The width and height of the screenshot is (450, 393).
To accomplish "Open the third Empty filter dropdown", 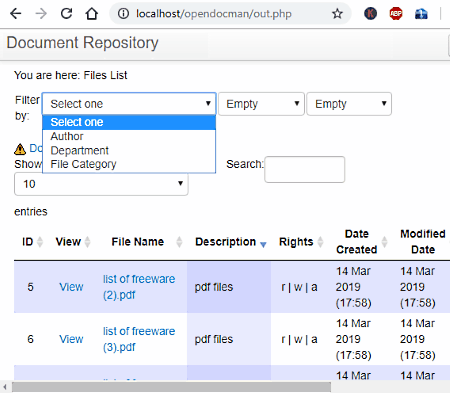I will point(349,104).
